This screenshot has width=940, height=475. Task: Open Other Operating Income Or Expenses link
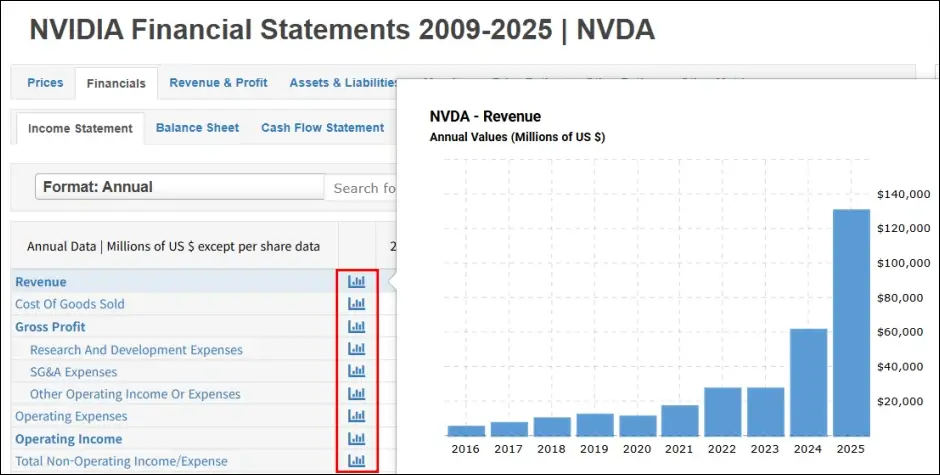135,394
